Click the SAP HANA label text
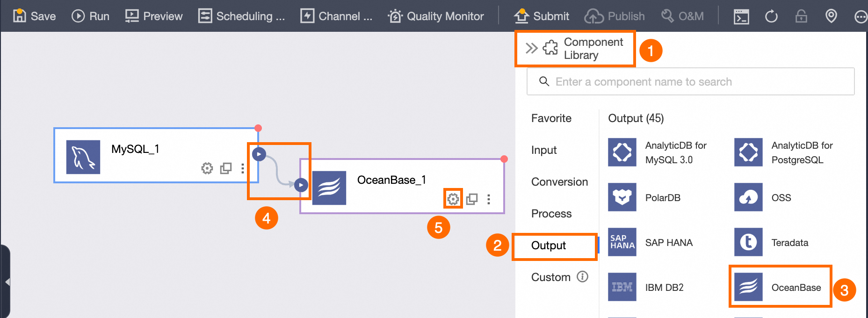Viewport: 868px width, 318px height. click(x=669, y=243)
